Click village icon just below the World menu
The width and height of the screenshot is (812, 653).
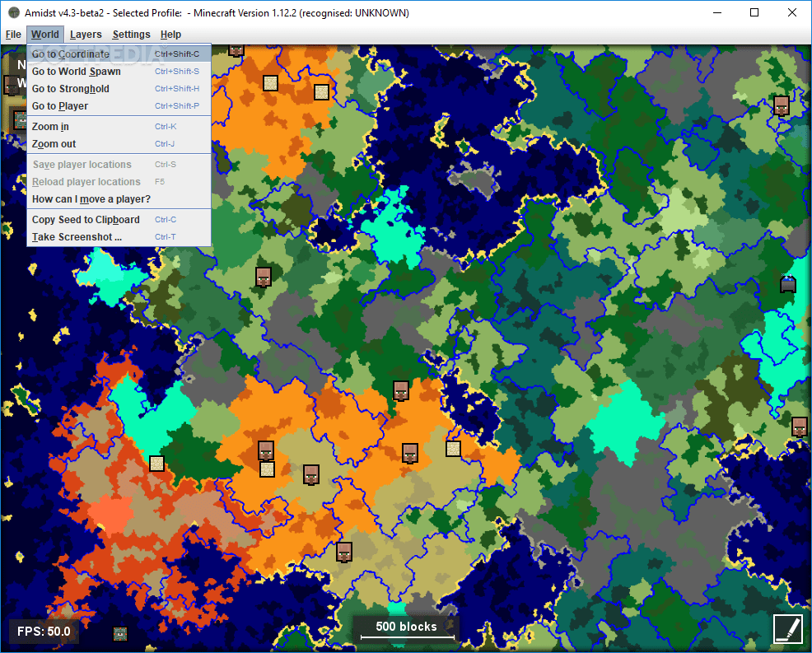coord(263,277)
